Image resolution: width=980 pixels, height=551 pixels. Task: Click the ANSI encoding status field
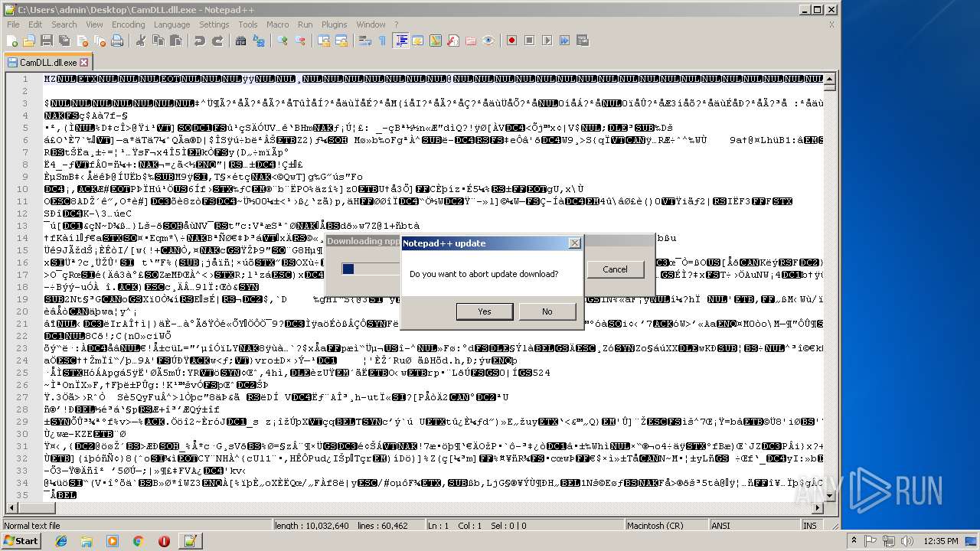point(754,526)
